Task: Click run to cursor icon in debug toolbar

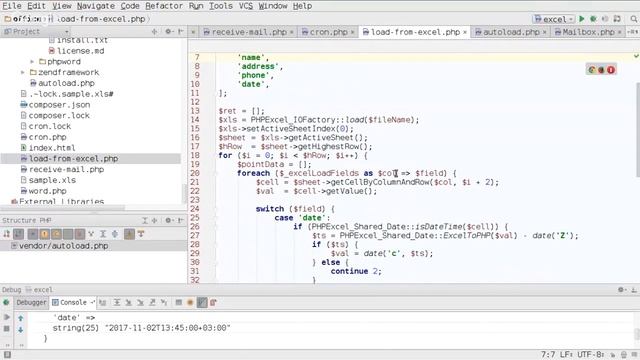Action: (x=164, y=302)
